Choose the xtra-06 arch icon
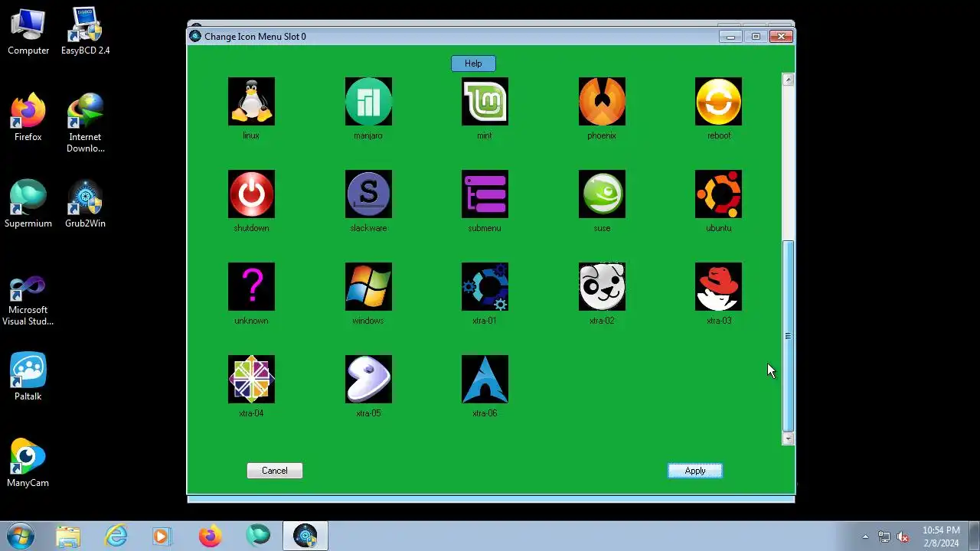This screenshot has height=551, width=980. tap(485, 379)
